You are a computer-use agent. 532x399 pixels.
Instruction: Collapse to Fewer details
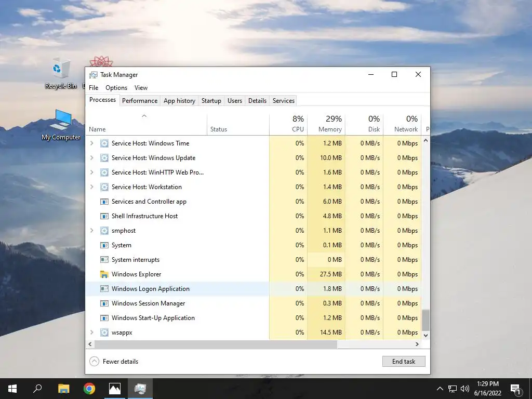tap(114, 362)
